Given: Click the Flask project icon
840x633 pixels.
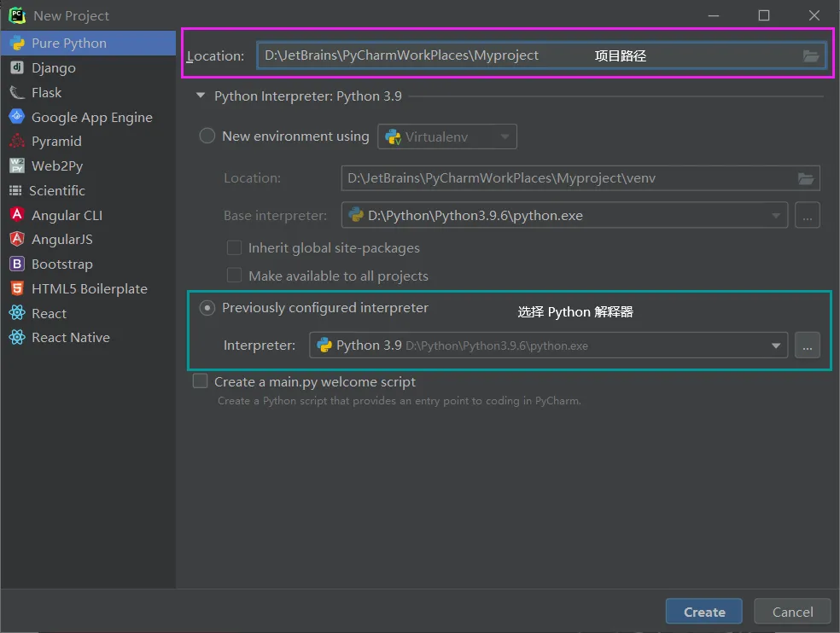Looking at the screenshot, I should (x=17, y=92).
